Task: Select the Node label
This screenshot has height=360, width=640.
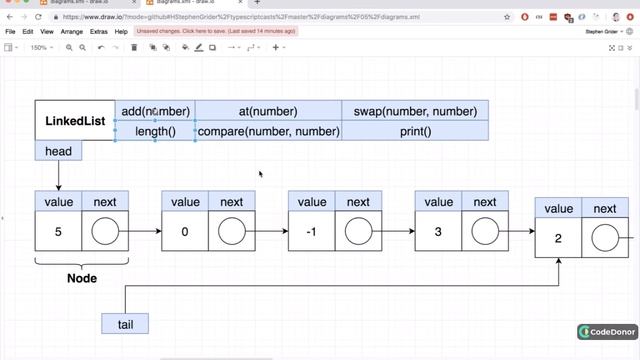Action: pyautogui.click(x=82, y=278)
